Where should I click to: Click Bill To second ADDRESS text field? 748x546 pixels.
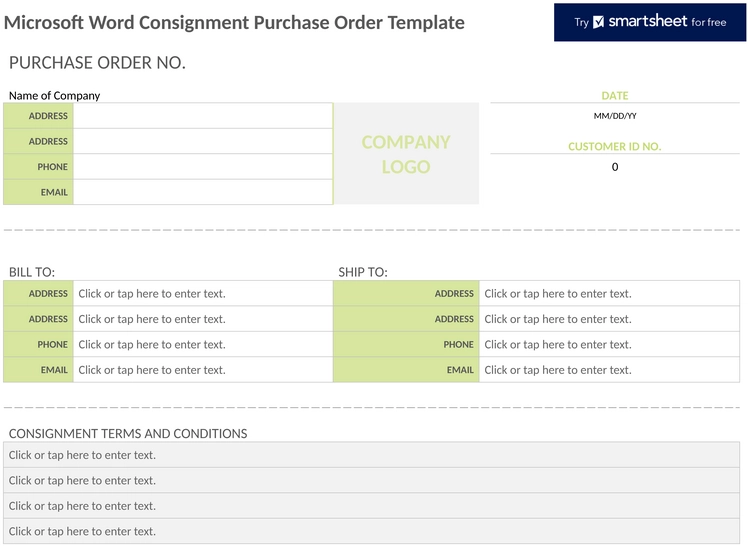(x=203, y=319)
